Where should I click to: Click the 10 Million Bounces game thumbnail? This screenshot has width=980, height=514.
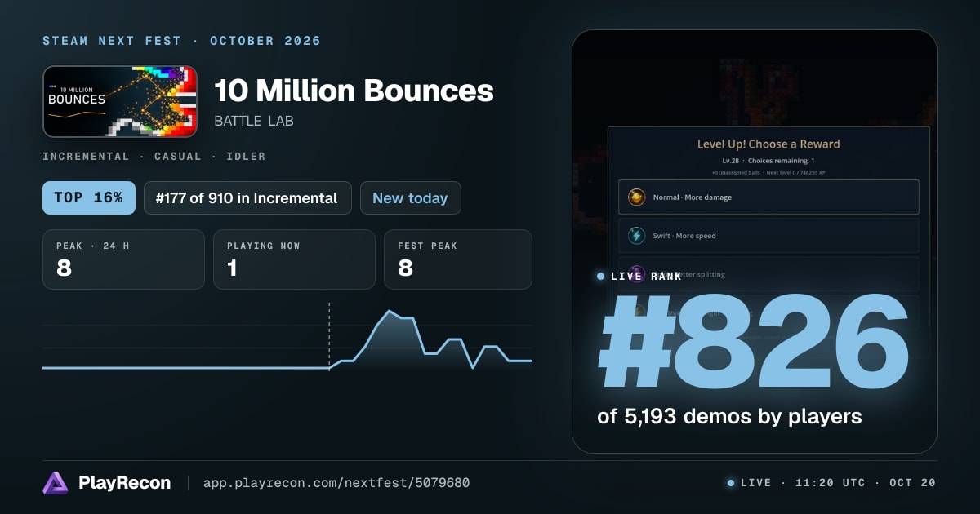[120, 101]
